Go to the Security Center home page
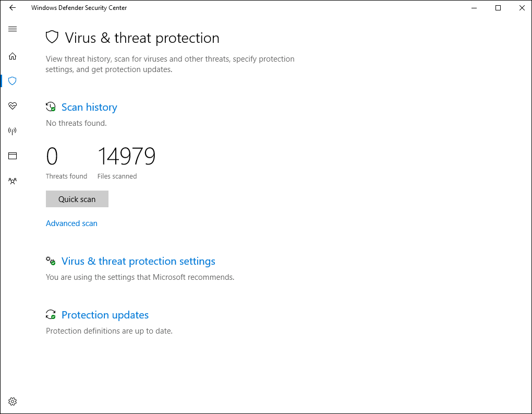 (x=12, y=56)
